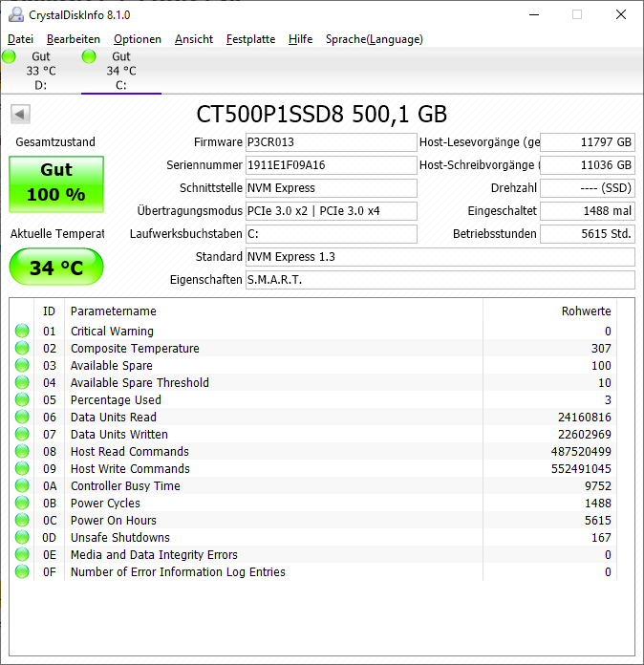
Task: Click the Betriebsstunden value 5615 Std.
Action: (x=588, y=234)
